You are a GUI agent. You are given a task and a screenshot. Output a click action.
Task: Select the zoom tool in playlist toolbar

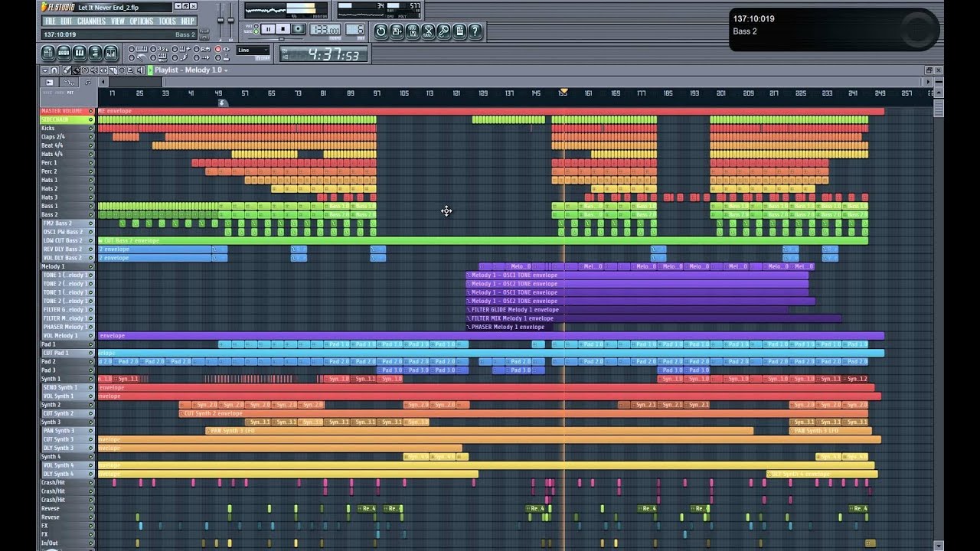pyautogui.click(x=131, y=70)
